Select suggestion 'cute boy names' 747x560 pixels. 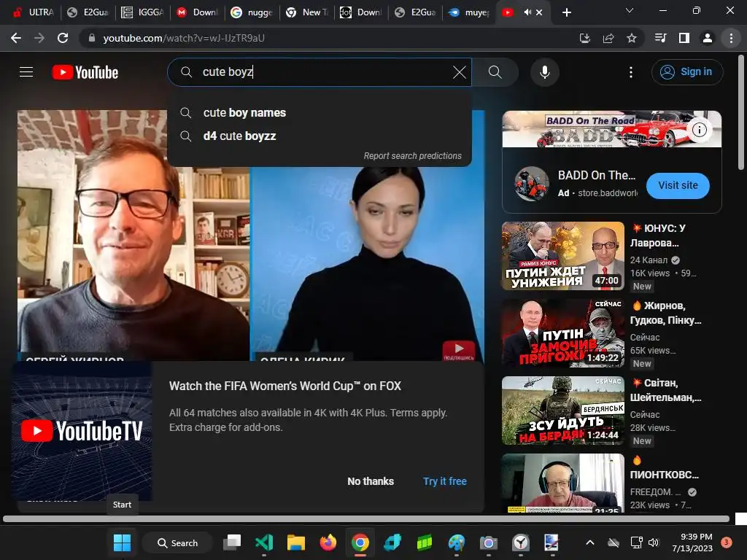(320, 113)
